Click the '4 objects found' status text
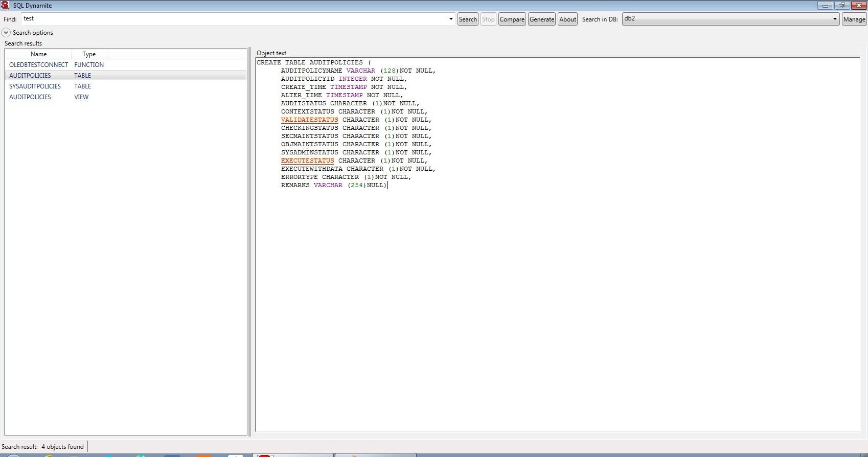 coord(62,447)
